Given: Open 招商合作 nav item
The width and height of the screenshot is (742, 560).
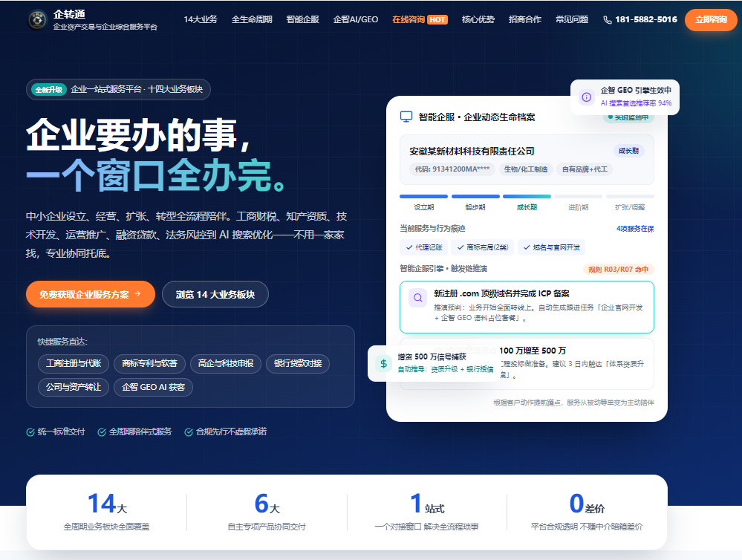Looking at the screenshot, I should tap(525, 19).
